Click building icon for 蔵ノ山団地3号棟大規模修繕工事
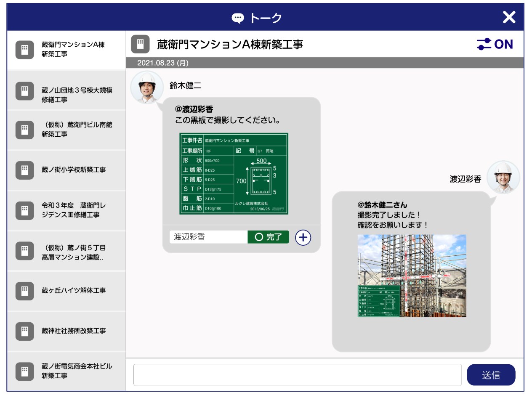Image resolution: width=532 pixels, height=395 pixels. coord(24,91)
